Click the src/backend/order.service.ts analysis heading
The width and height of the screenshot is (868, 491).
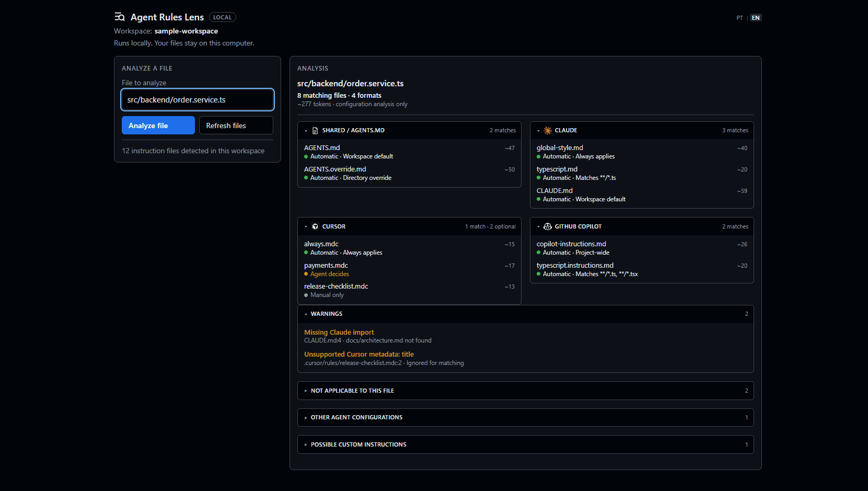(x=351, y=84)
